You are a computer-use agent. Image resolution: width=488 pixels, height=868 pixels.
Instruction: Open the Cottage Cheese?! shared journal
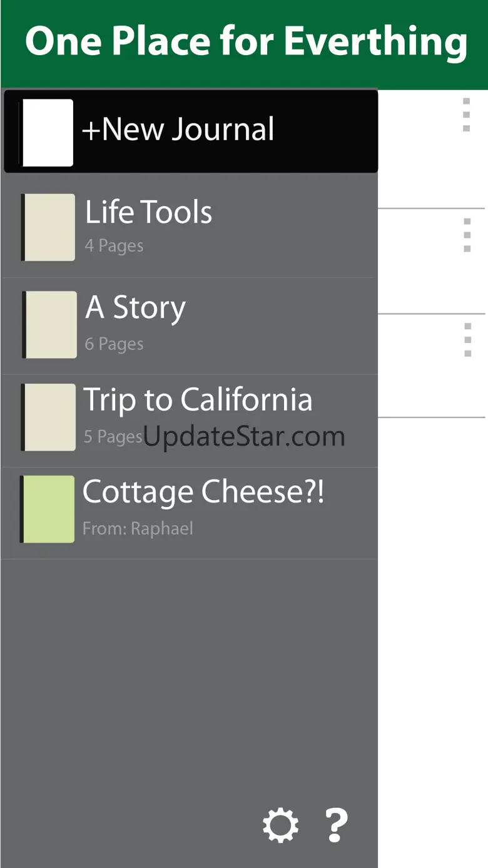pyautogui.click(x=203, y=492)
